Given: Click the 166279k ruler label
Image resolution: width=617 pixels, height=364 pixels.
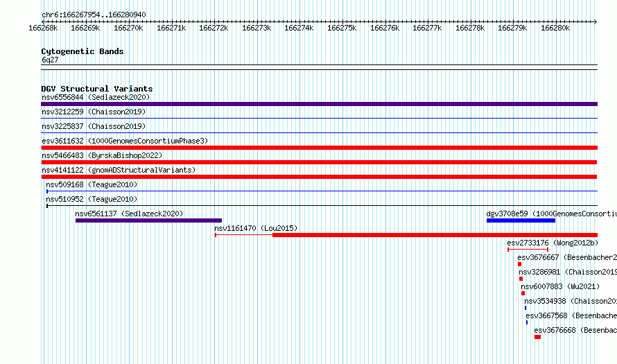Looking at the screenshot, I should click(513, 28).
